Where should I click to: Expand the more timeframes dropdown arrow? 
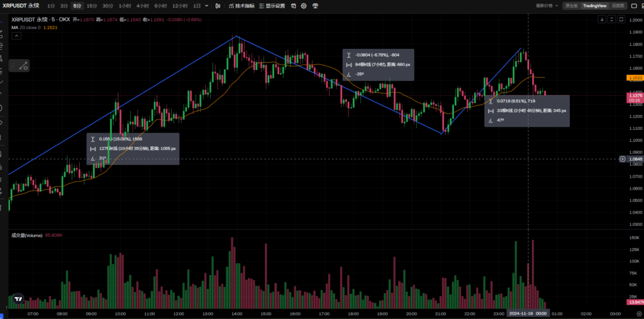[x=208, y=6]
